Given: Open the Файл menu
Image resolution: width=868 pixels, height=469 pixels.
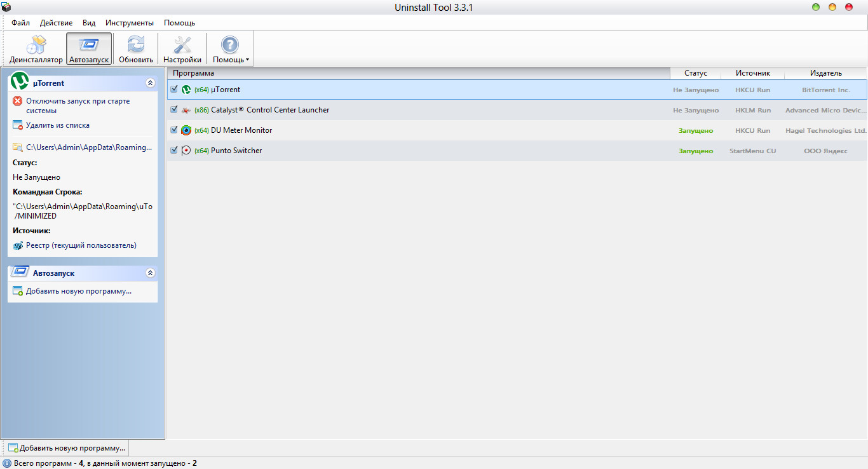Looking at the screenshot, I should [x=20, y=23].
